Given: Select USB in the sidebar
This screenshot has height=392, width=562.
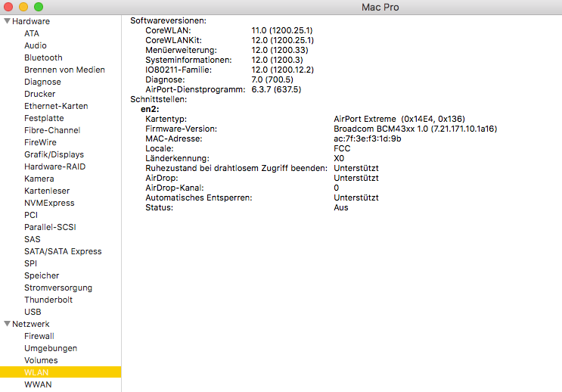Looking at the screenshot, I should click(33, 312).
